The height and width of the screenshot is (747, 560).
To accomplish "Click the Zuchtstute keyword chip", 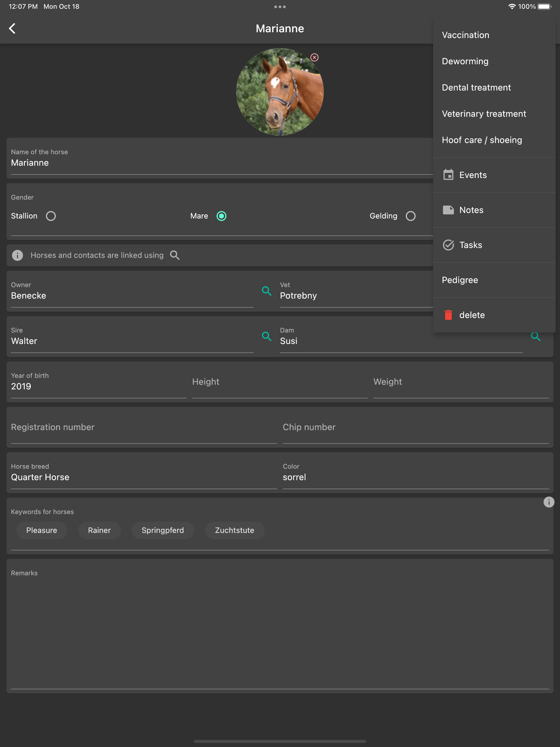I will (234, 530).
